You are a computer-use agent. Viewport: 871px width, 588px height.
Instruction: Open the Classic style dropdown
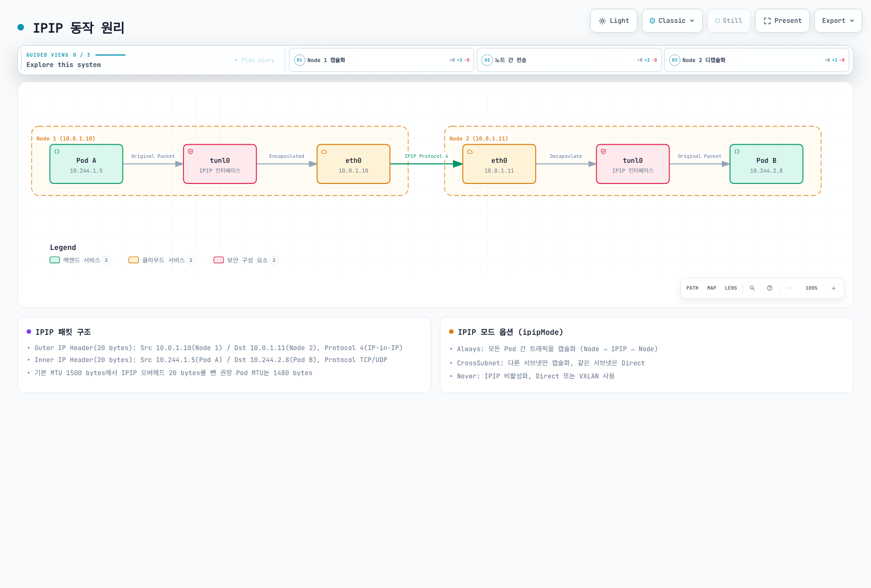point(672,21)
